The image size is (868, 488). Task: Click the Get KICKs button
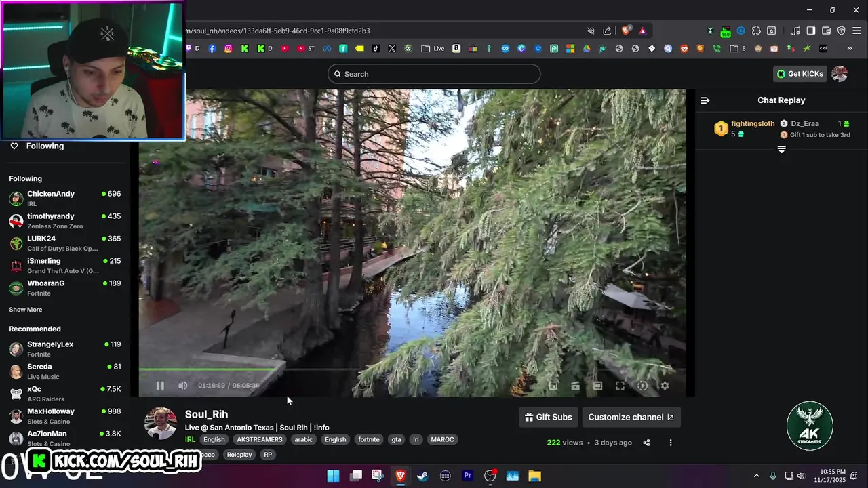click(800, 74)
